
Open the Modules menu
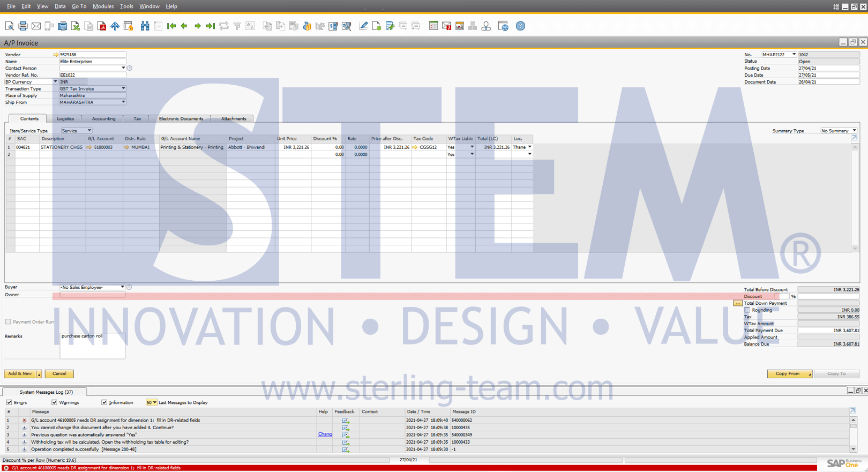[103, 6]
